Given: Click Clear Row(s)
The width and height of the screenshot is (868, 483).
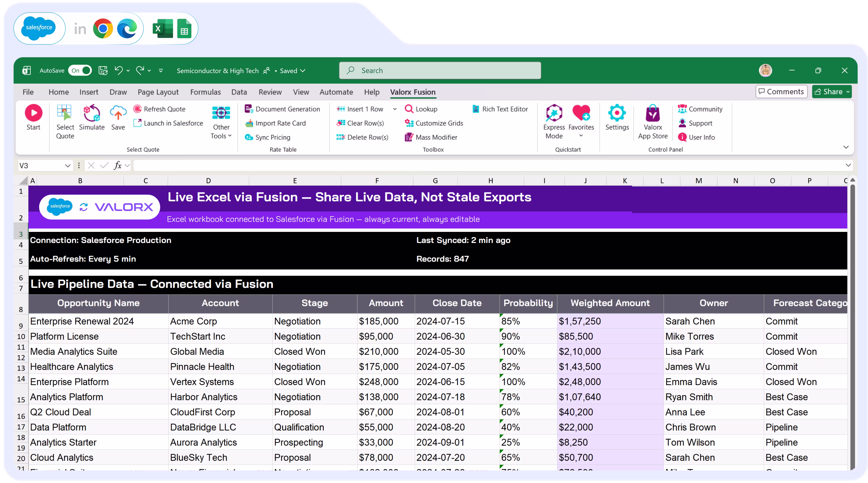Looking at the screenshot, I should point(360,123).
